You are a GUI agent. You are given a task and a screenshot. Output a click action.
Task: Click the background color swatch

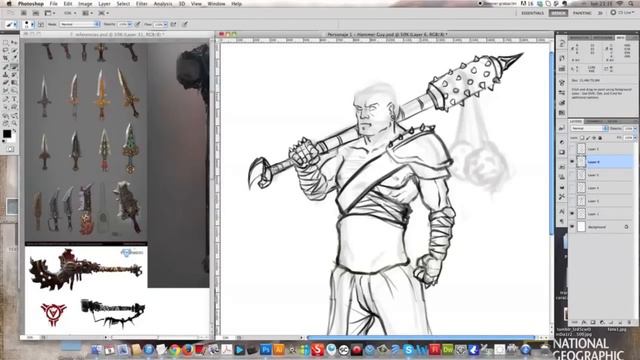[13, 139]
